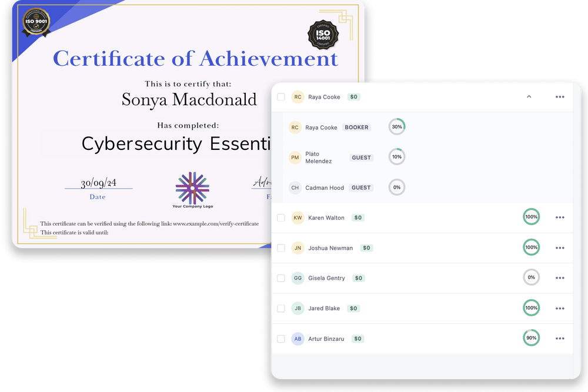Image resolution: width=588 pixels, height=392 pixels.
Task: Click the ISO 9001 badge icon
Action: pyautogui.click(x=35, y=22)
